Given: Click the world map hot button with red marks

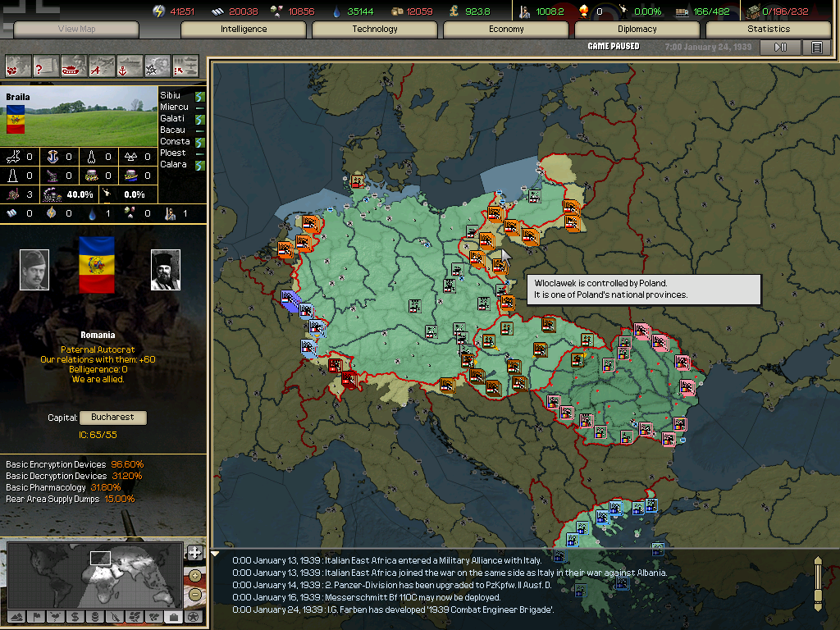Looking at the screenshot, I should (19, 67).
